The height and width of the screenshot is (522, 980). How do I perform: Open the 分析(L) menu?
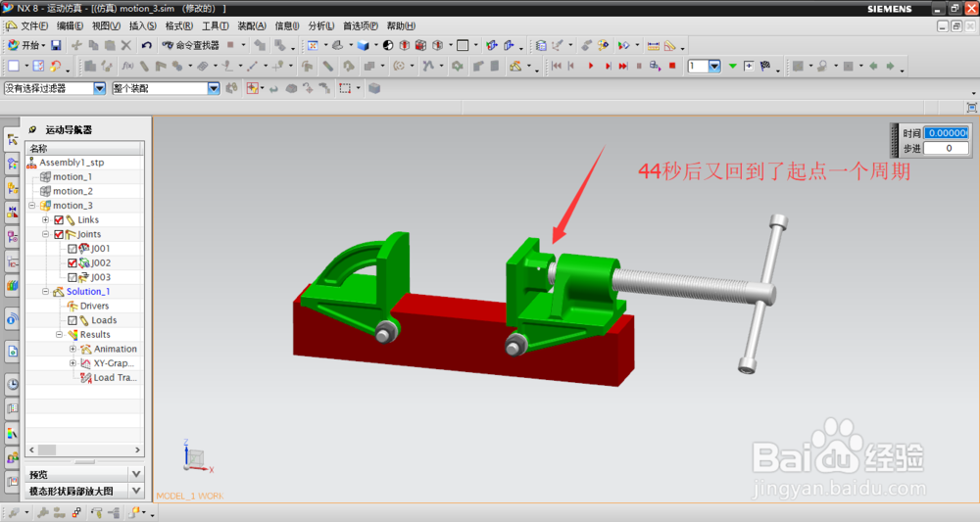pos(320,25)
